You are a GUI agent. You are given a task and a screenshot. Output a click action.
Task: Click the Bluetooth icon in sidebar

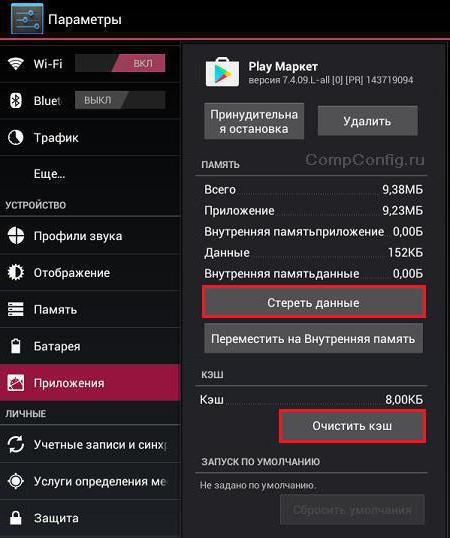pyautogui.click(x=16, y=101)
